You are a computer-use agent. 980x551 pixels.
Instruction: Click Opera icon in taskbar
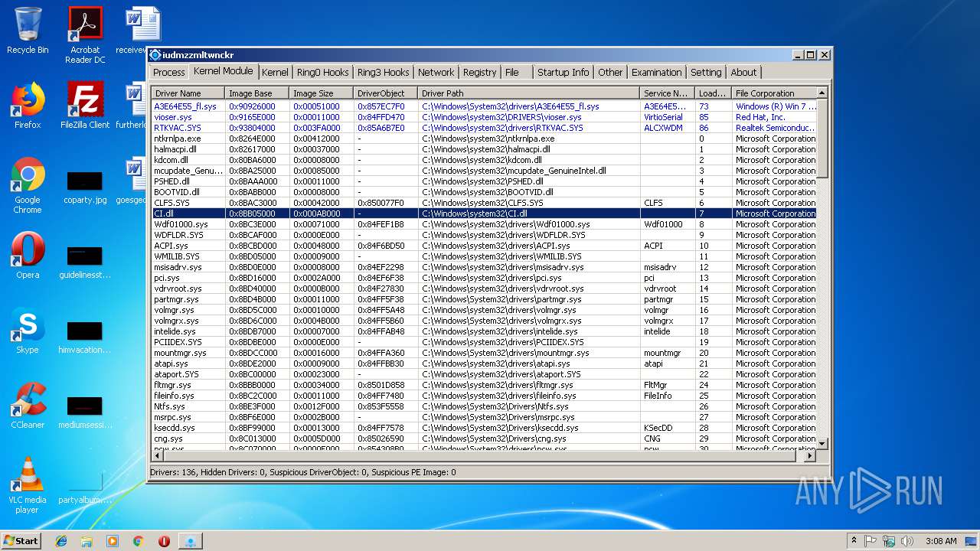tap(164, 541)
